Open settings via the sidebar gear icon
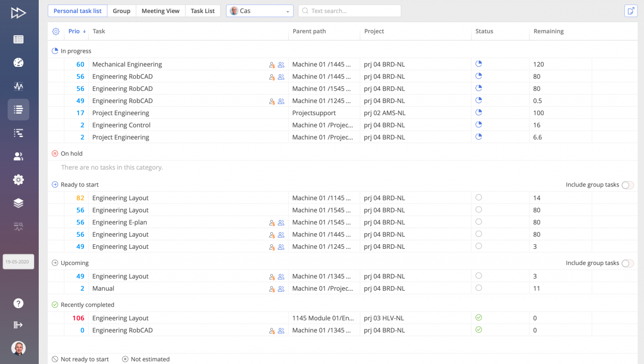 coord(18,179)
